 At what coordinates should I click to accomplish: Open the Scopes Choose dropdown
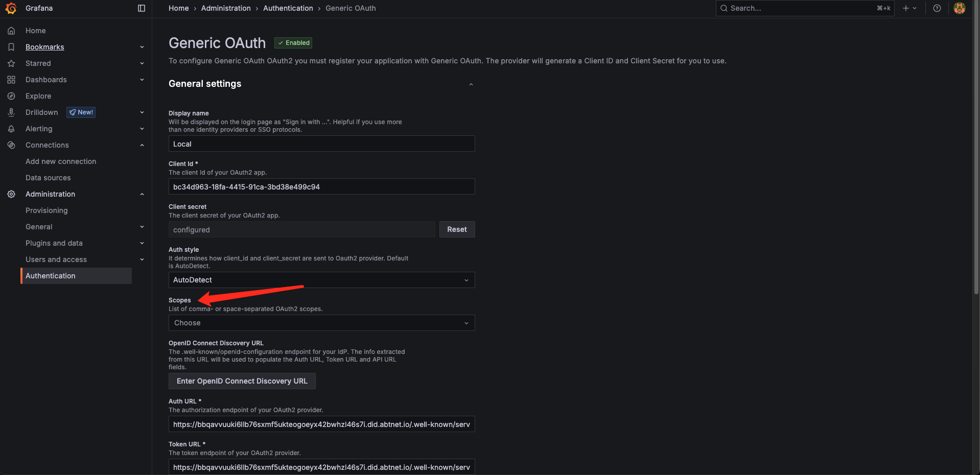[x=321, y=323]
